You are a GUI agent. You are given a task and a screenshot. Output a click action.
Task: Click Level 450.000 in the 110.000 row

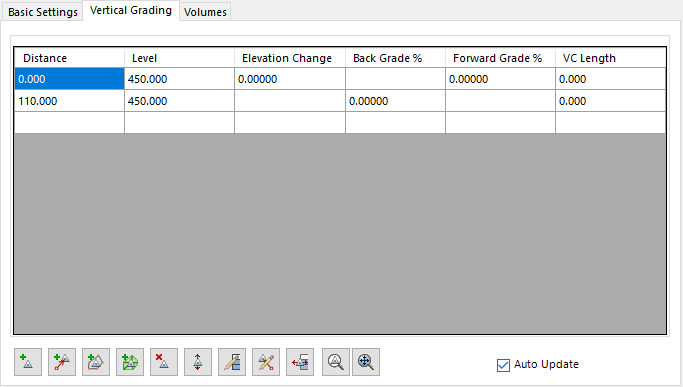(x=179, y=101)
